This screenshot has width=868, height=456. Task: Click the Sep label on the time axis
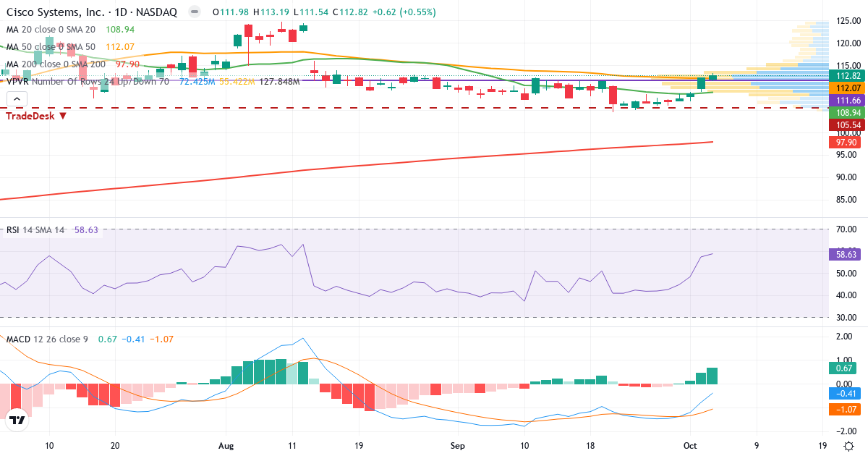click(457, 447)
